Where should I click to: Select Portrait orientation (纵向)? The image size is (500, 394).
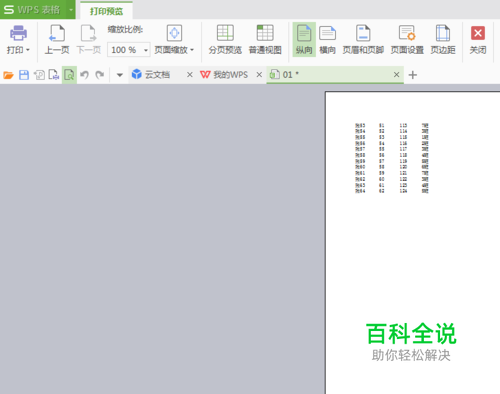(304, 39)
